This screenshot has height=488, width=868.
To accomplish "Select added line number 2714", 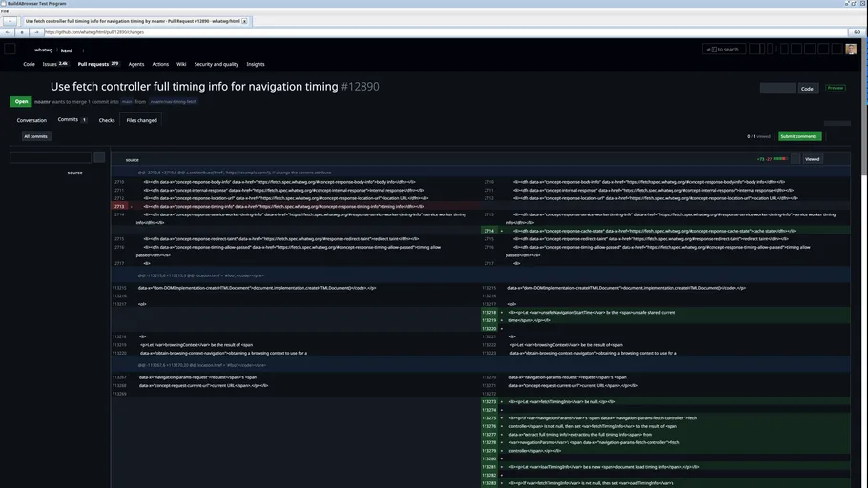I will coord(488,231).
